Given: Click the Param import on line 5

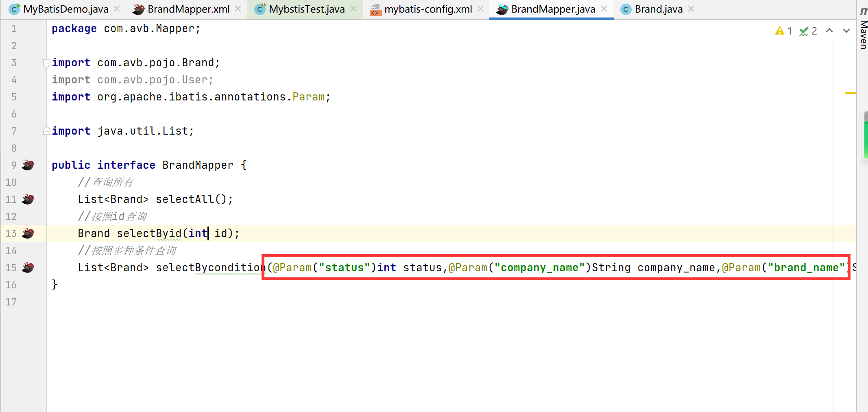Looking at the screenshot, I should point(308,97).
